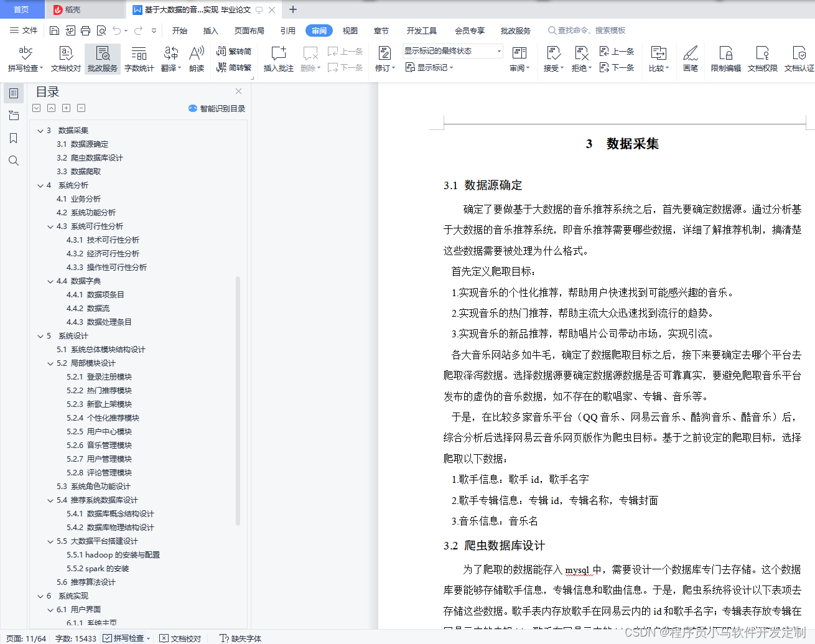
Task: Open the bookmark sidebar icon
Action: click(x=14, y=138)
